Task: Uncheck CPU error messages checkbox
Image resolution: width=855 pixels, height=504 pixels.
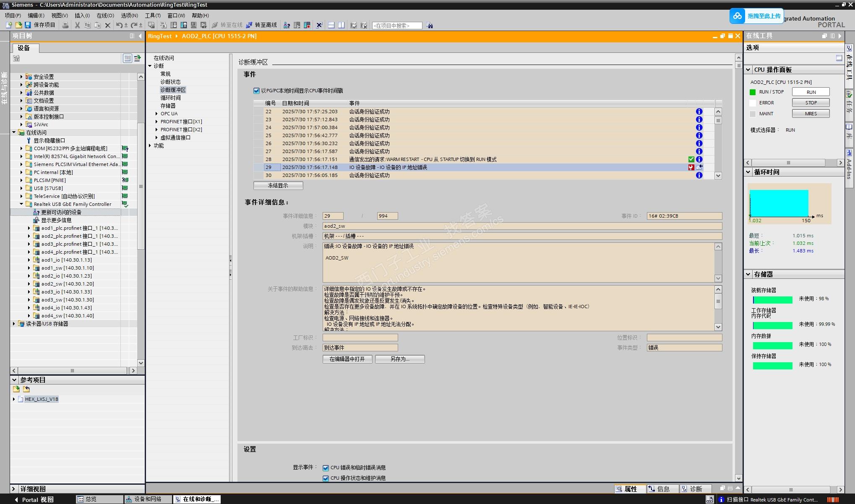Action: pos(326,468)
